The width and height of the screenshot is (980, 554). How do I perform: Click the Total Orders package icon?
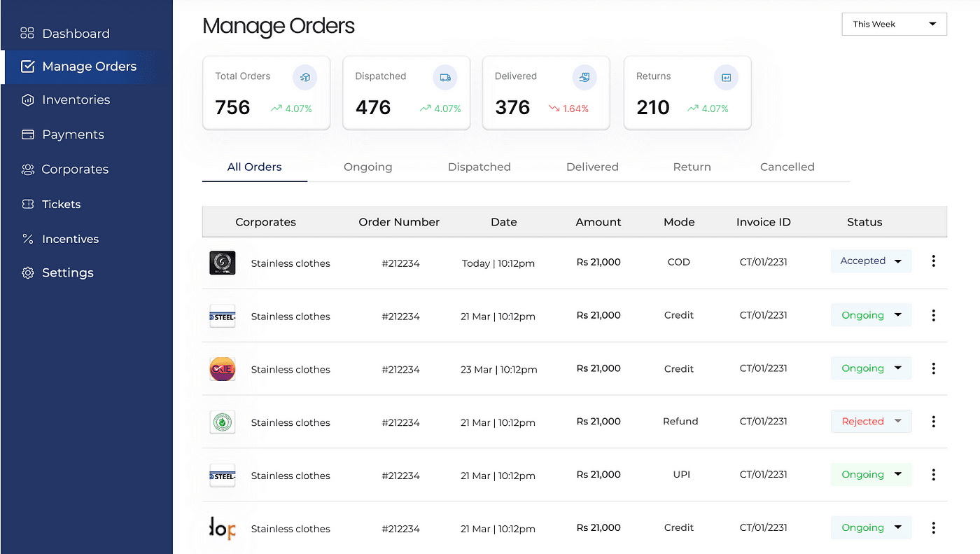coord(304,78)
